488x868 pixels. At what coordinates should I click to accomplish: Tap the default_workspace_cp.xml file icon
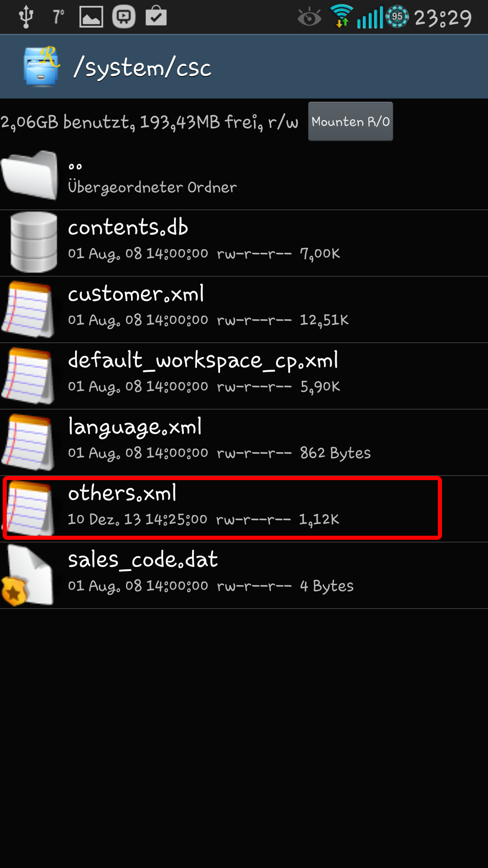(28, 376)
